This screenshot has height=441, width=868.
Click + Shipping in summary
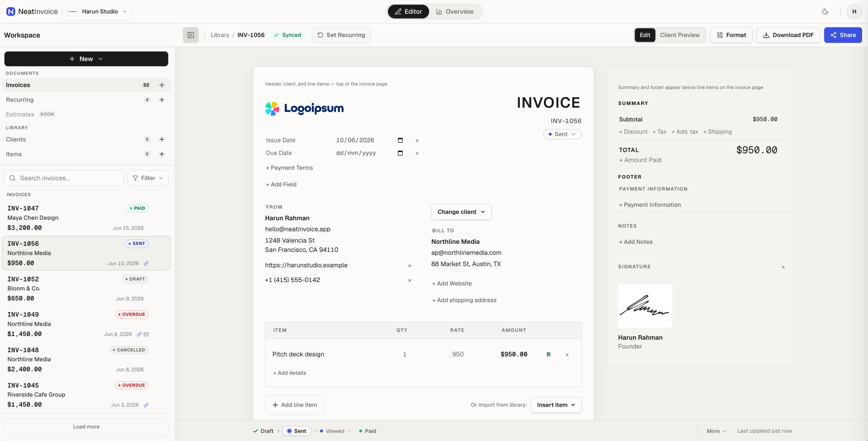717,131
